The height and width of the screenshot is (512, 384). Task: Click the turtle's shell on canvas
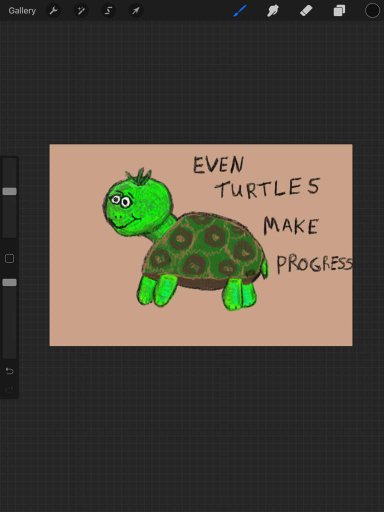(x=205, y=250)
